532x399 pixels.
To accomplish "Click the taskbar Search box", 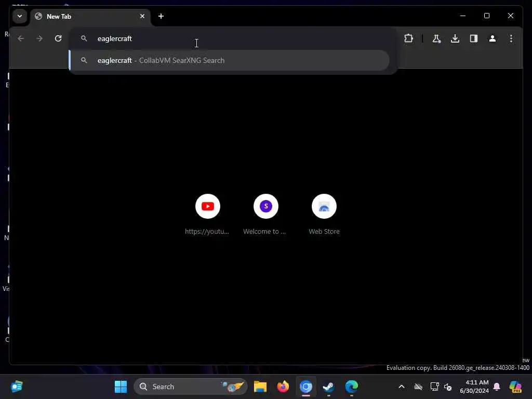I will (x=191, y=387).
